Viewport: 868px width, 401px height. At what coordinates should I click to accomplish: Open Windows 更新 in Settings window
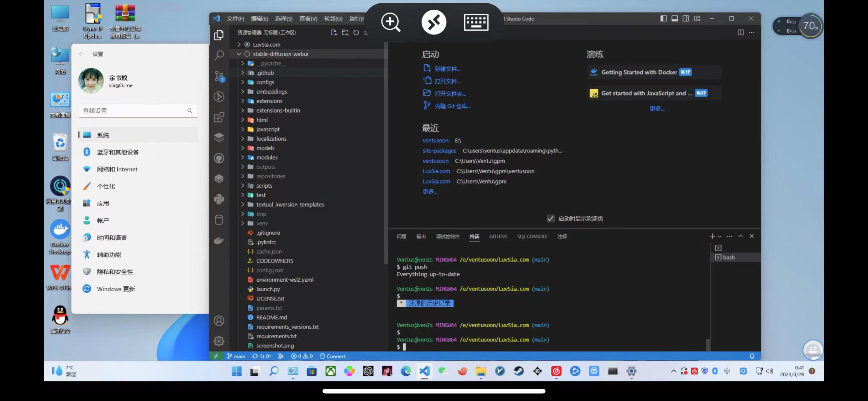pos(138,289)
